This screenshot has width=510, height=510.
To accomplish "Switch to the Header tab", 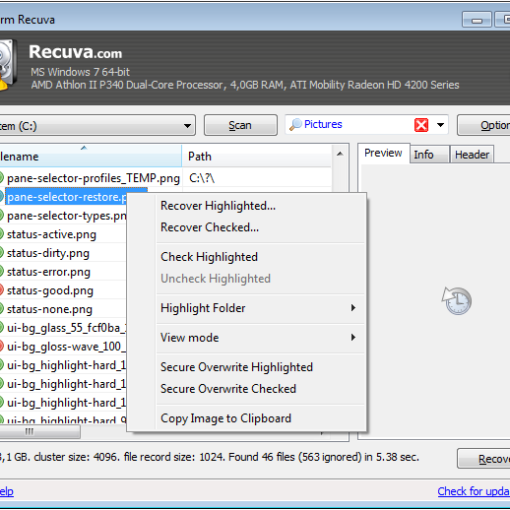I will coord(472,155).
